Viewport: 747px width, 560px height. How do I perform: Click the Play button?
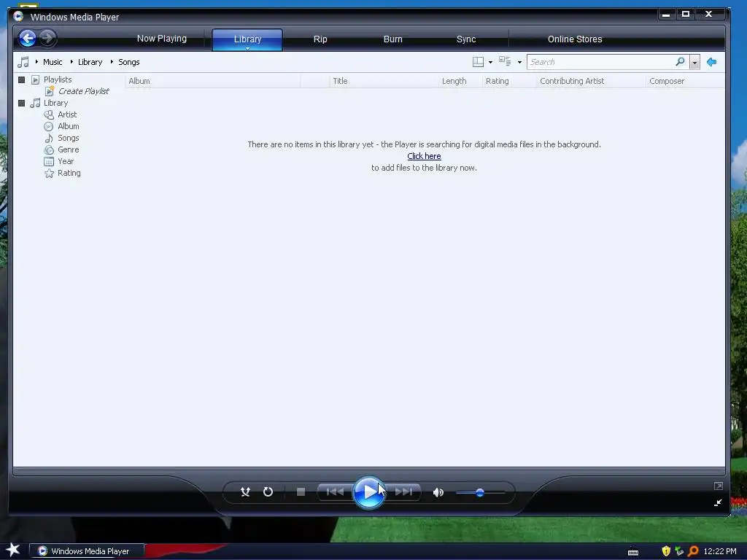pos(368,492)
